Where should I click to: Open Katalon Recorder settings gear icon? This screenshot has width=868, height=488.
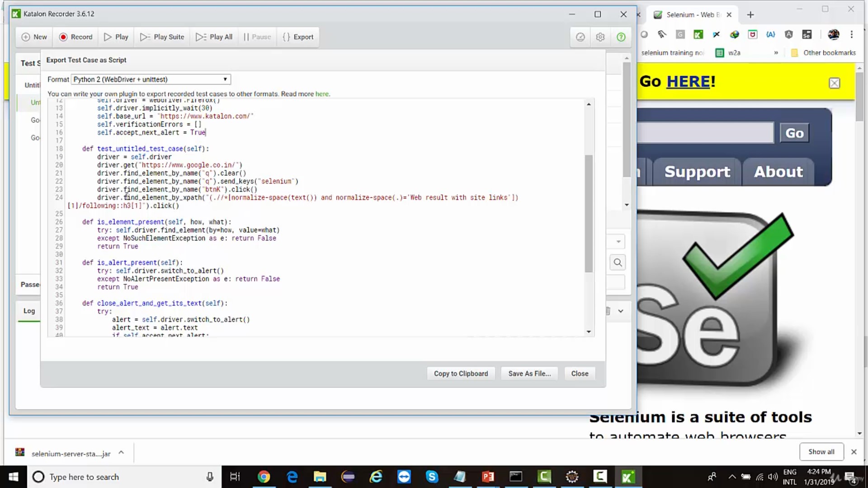(x=600, y=37)
